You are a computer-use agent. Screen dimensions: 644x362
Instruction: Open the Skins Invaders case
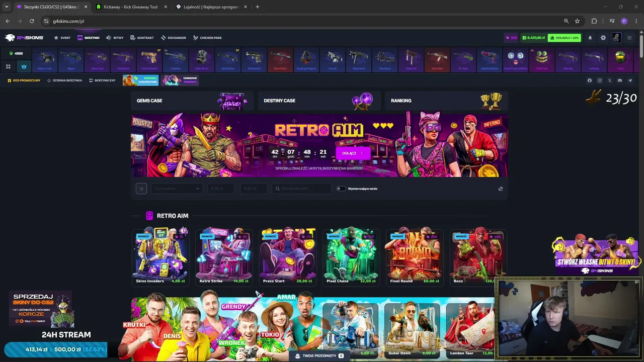pos(160,257)
